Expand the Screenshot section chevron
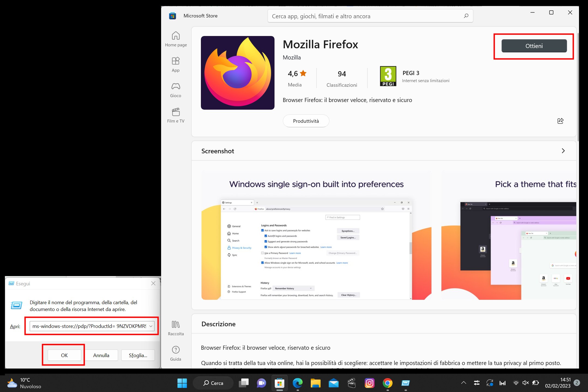The height and width of the screenshot is (392, 588). click(563, 151)
